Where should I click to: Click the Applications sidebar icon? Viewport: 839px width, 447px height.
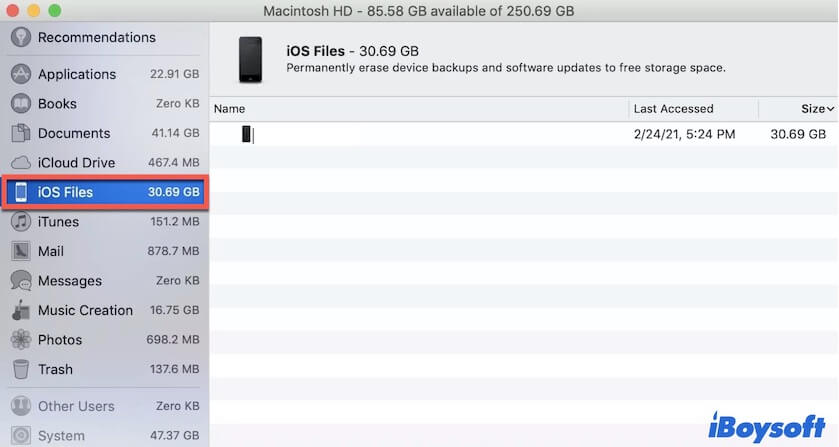point(21,74)
